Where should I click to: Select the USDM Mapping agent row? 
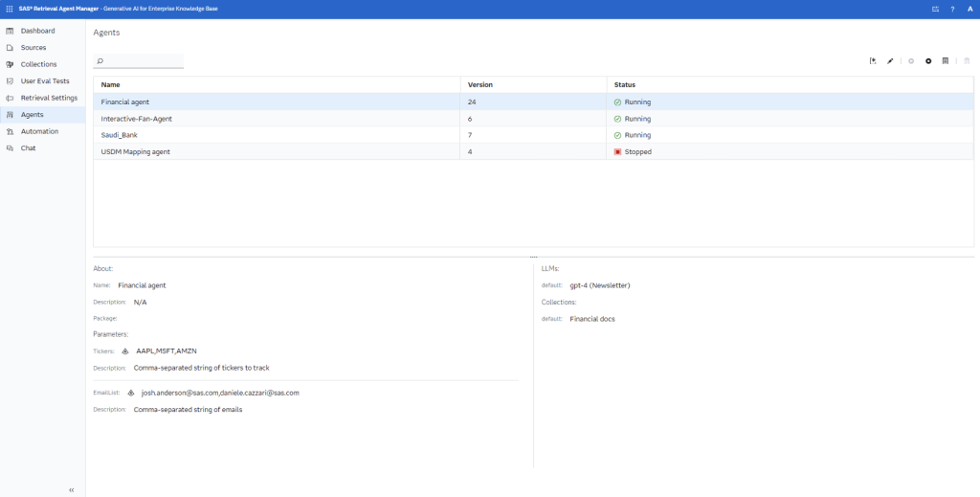[x=134, y=151]
